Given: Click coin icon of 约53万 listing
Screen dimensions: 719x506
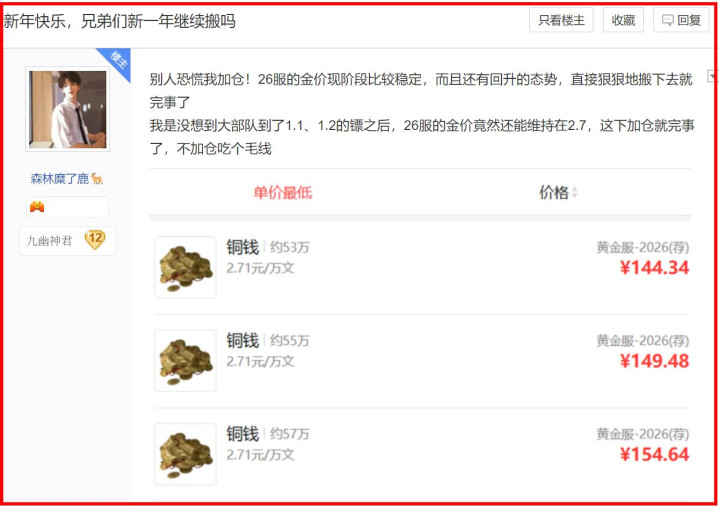Looking at the screenshot, I should tap(185, 267).
